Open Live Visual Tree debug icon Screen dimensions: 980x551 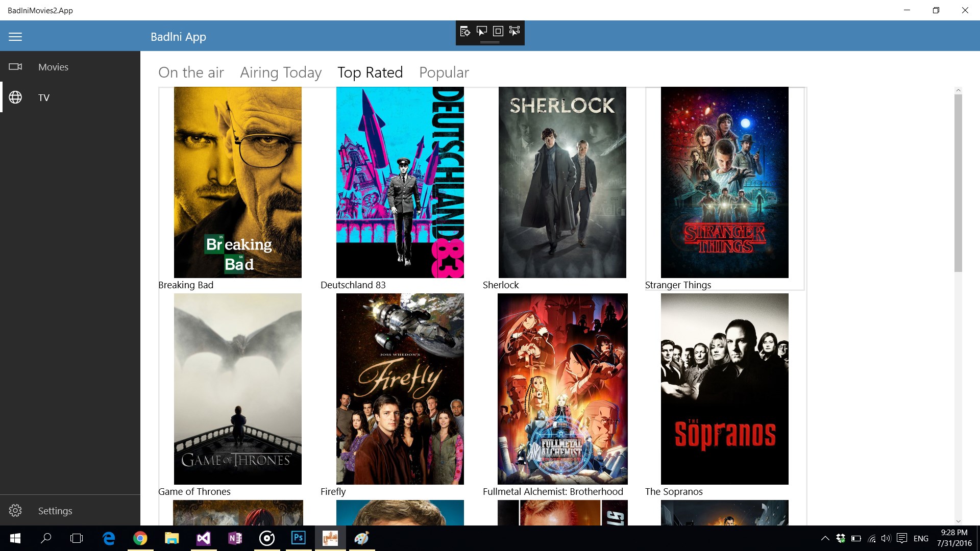coord(465,32)
